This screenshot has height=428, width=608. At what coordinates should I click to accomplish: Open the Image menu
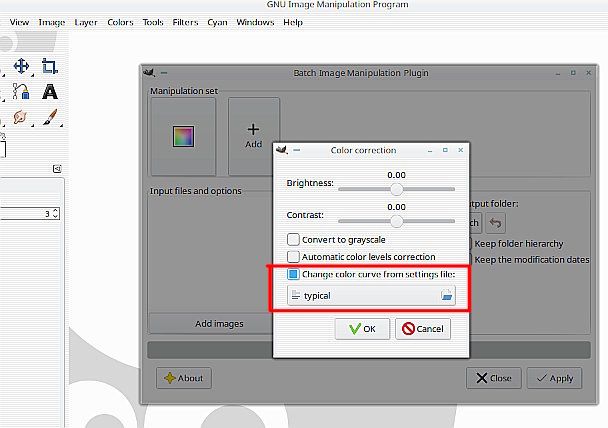click(52, 22)
